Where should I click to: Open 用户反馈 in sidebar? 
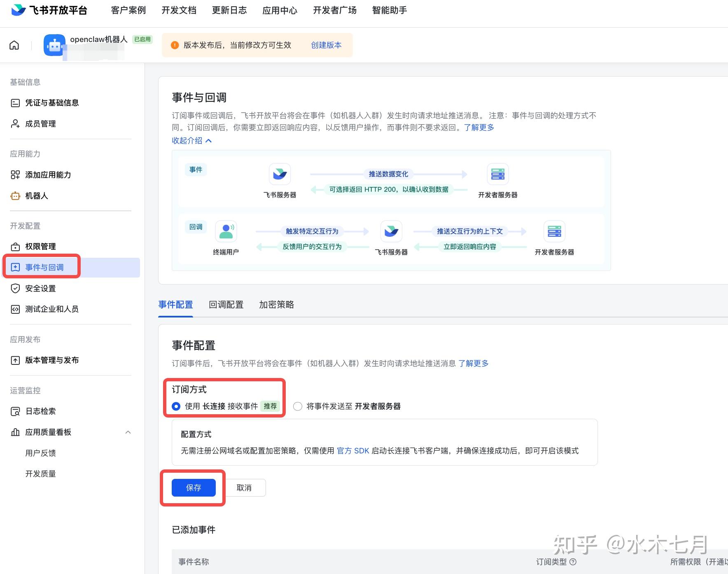coord(40,453)
